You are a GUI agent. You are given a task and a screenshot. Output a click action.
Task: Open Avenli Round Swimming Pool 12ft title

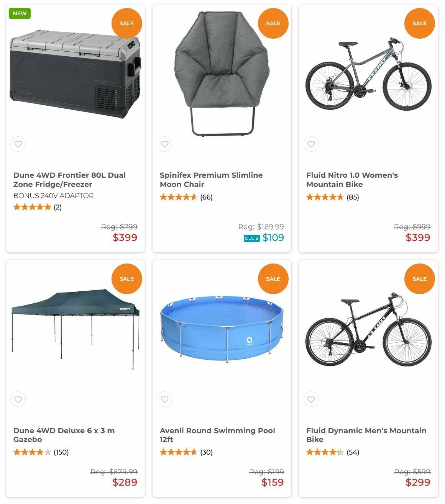coord(217,435)
